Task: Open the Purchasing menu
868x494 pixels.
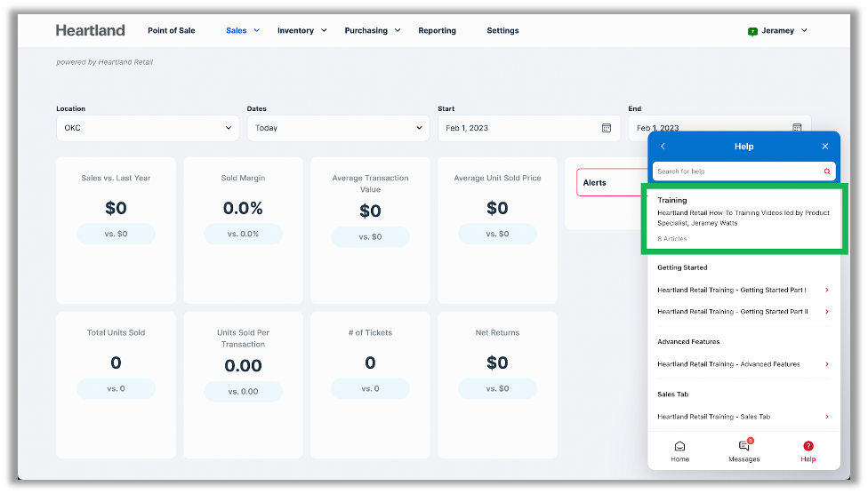Action: [x=372, y=30]
